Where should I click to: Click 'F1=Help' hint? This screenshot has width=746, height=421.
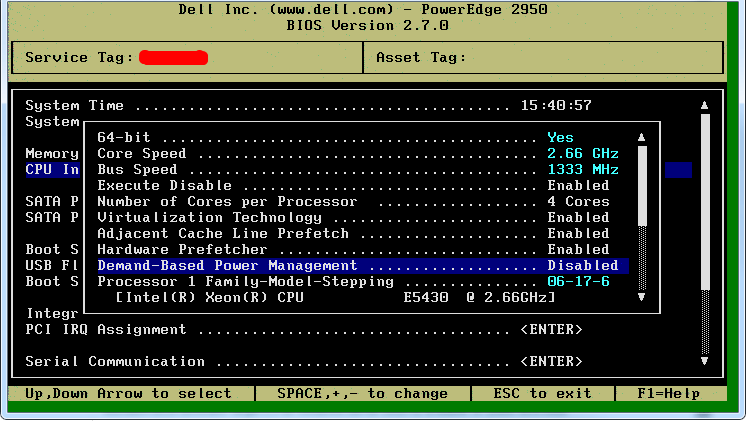668,393
